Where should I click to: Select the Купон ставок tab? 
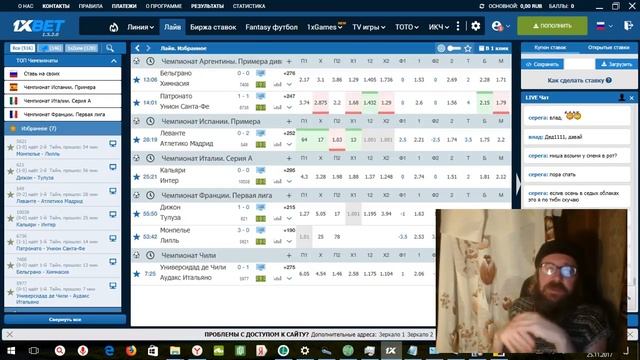[550, 47]
